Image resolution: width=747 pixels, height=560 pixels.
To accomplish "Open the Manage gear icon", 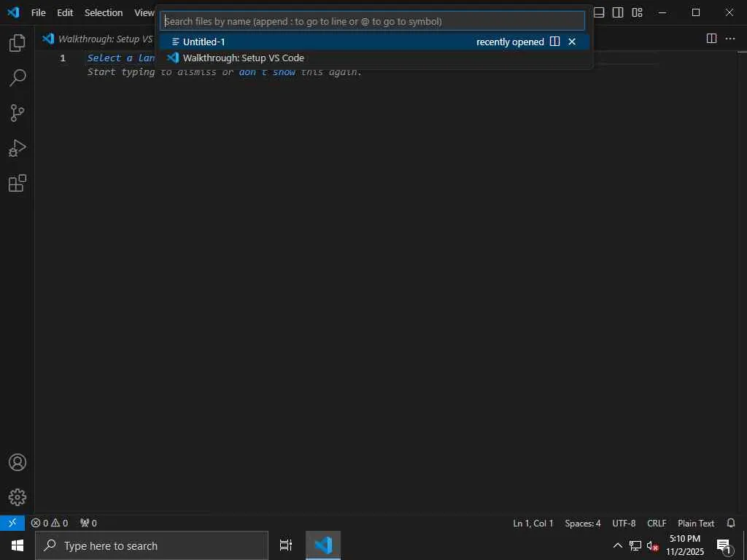I will click(18, 497).
